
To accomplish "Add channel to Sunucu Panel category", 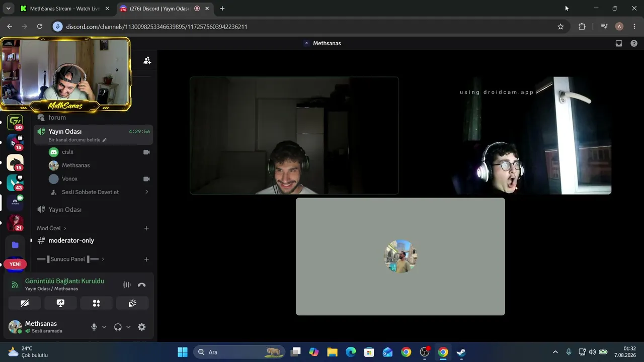I will pyautogui.click(x=146, y=259).
